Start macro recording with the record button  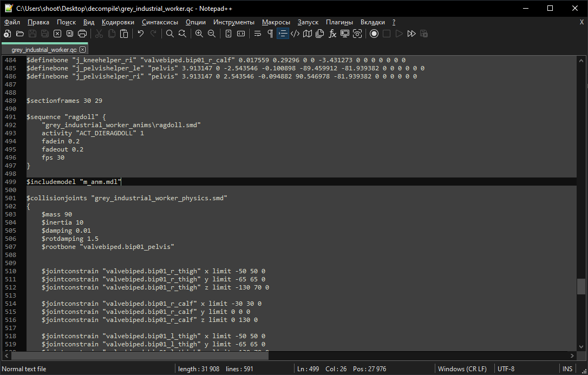[374, 34]
